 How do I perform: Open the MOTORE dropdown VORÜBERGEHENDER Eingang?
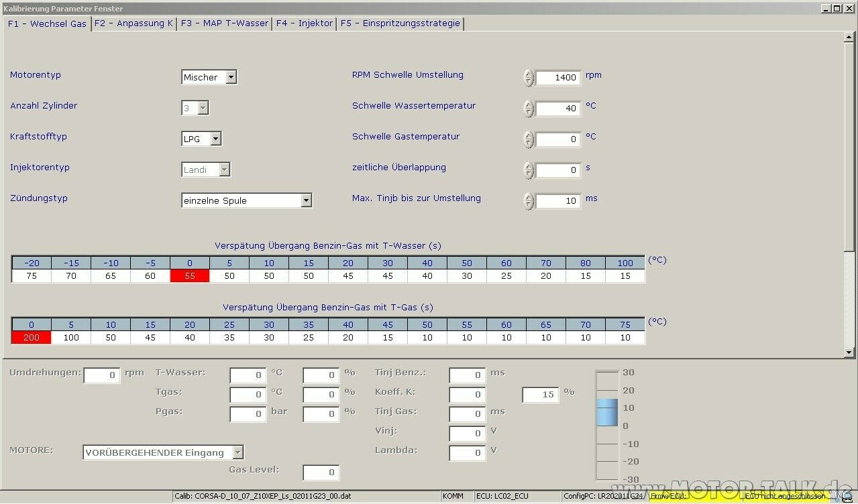(x=163, y=452)
